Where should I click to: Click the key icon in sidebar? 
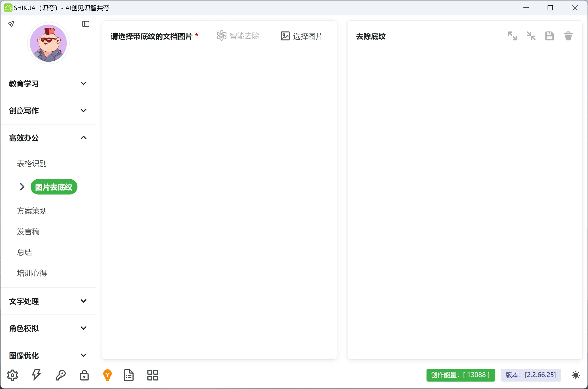click(60, 375)
